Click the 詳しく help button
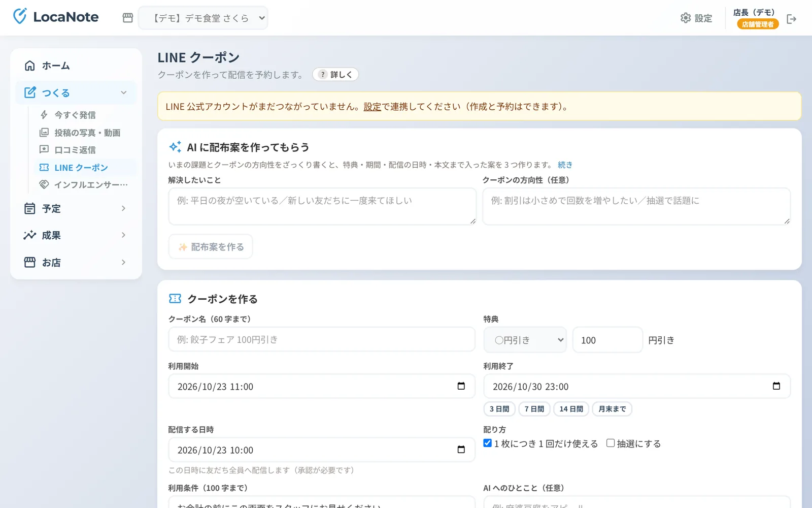The image size is (812, 508). pyautogui.click(x=335, y=75)
